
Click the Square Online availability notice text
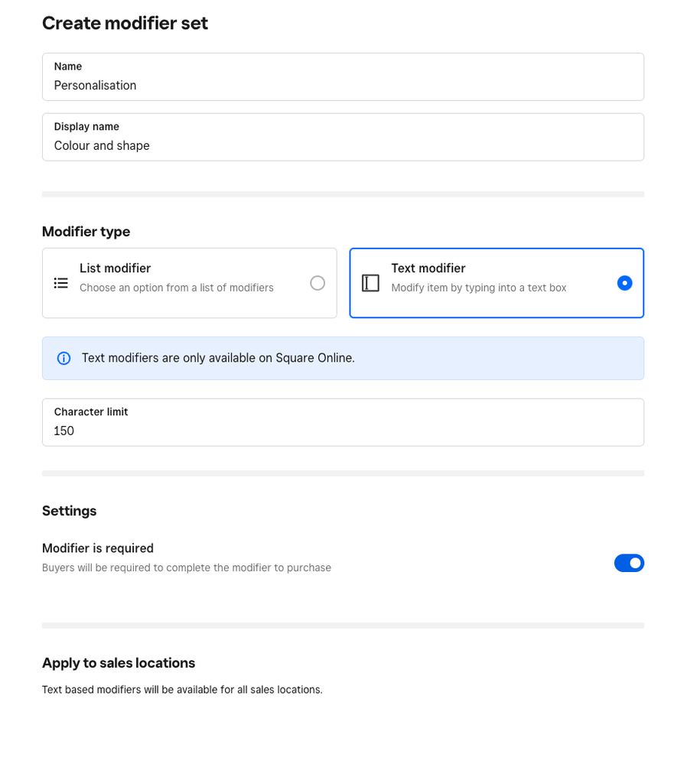(x=218, y=358)
